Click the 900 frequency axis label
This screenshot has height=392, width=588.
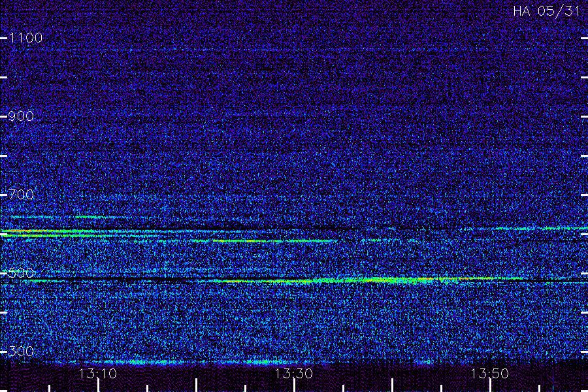click(x=21, y=116)
